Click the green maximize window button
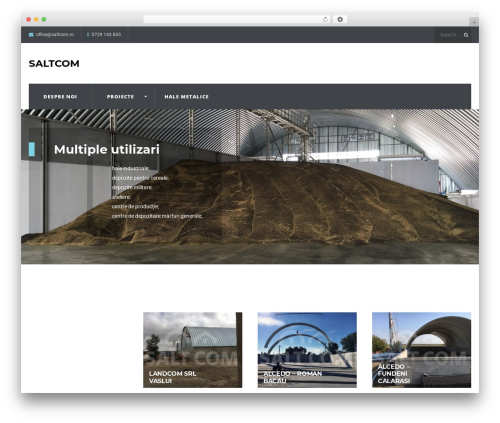Screen dimensions: 500x423 (x=44, y=19)
